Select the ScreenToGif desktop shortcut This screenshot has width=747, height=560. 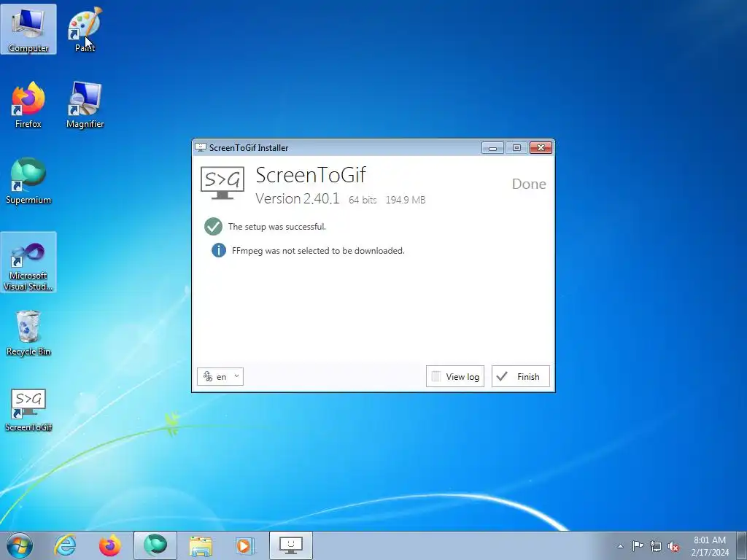click(28, 410)
